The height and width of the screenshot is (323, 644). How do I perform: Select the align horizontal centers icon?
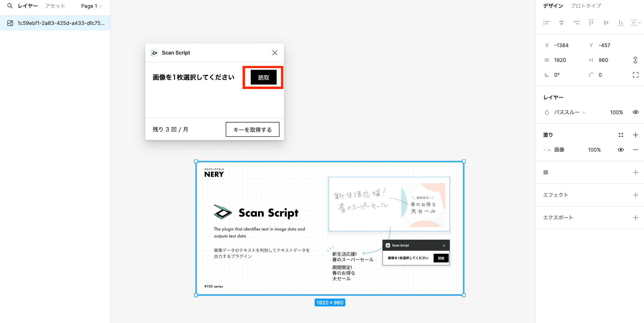pyautogui.click(x=561, y=23)
